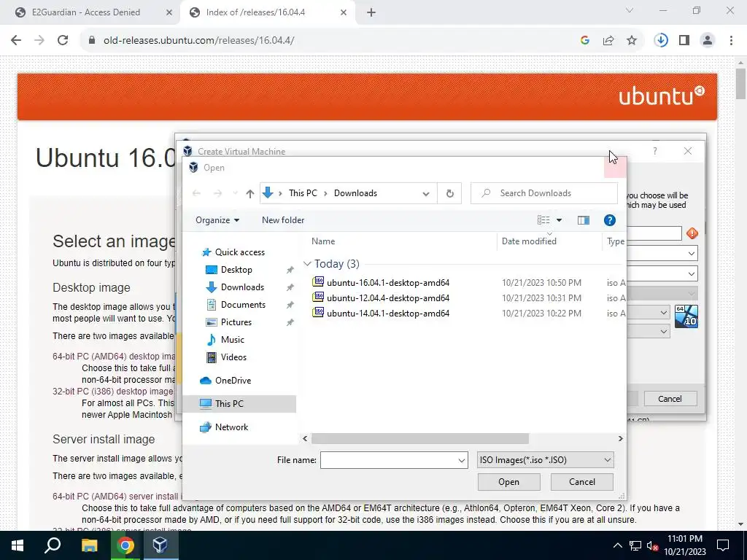Cancel the Open file dialog
The width and height of the screenshot is (747, 560).
click(581, 482)
